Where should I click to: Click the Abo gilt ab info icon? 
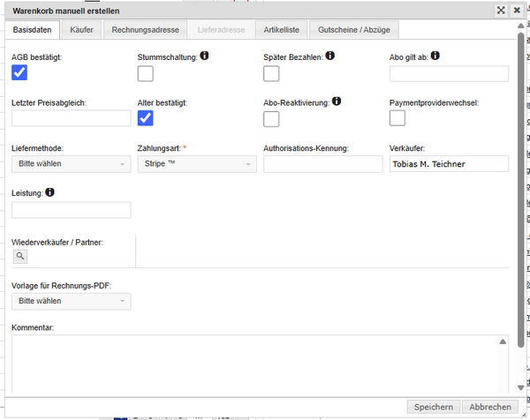click(435, 56)
